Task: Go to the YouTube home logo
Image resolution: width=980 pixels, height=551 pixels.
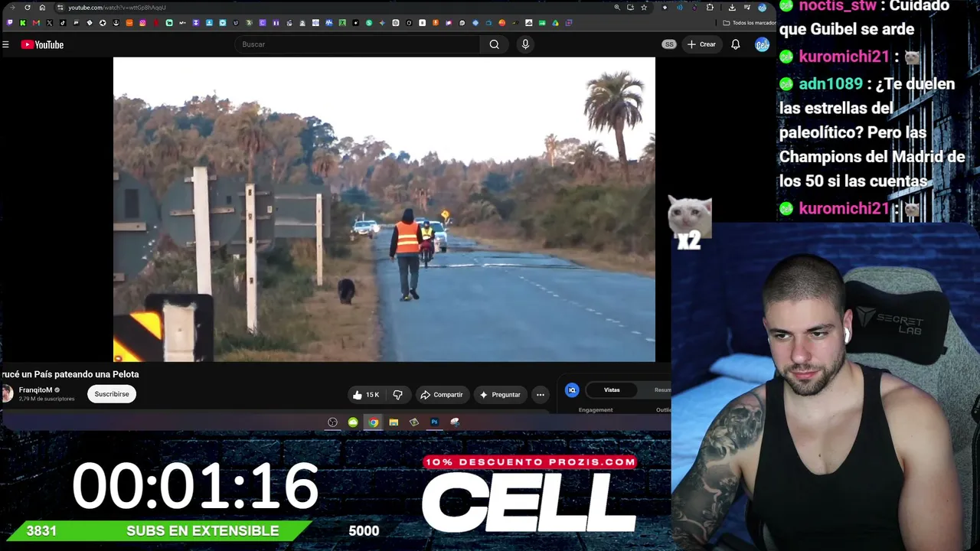Action: [x=42, y=44]
